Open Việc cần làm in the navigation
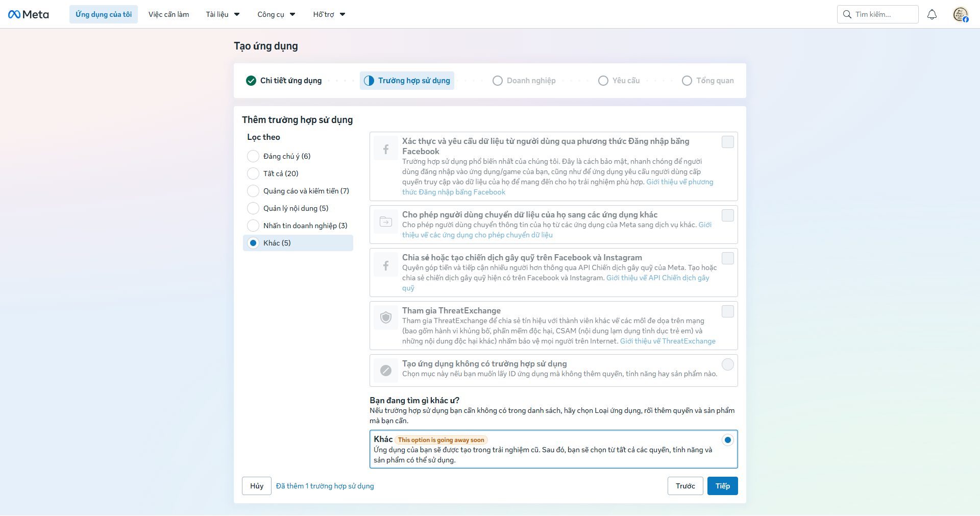The image size is (980, 516). point(169,14)
